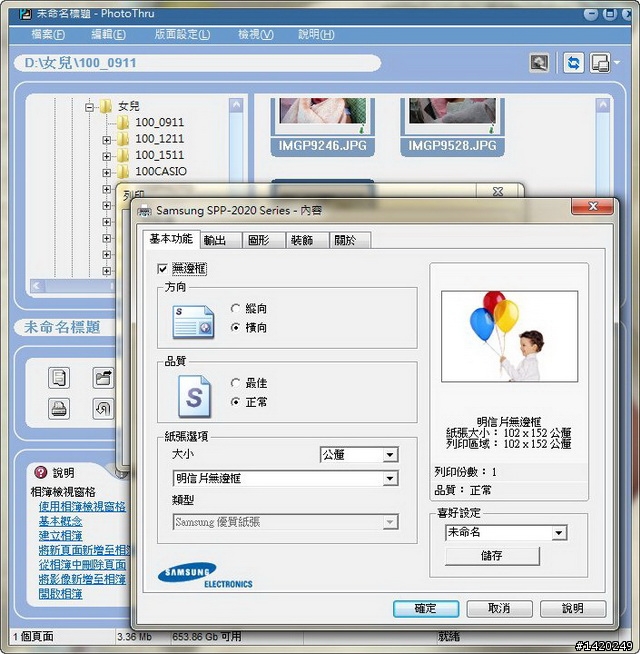Open the 將影像新增至相簿 help link
Screen dimensions: 640x654
point(82,579)
